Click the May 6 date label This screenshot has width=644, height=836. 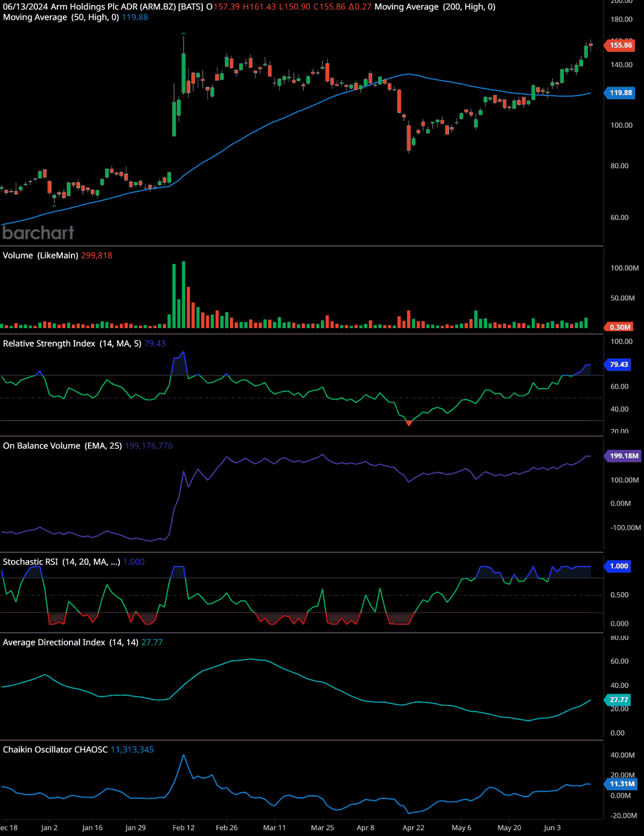[462, 827]
